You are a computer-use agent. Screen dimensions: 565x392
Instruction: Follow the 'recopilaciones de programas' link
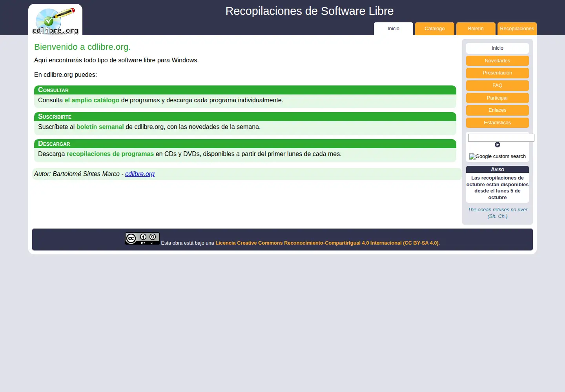coord(110,154)
